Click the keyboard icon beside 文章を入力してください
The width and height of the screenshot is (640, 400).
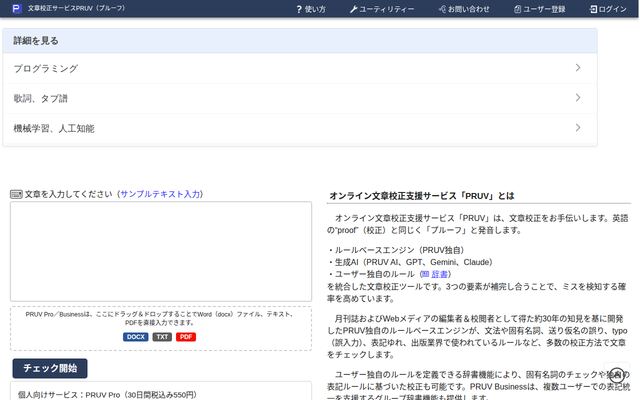16,194
